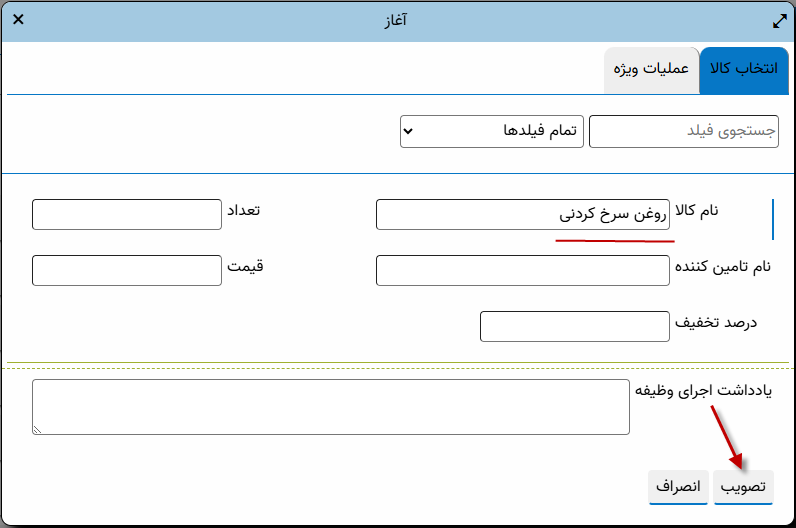The width and height of the screenshot is (796, 528).
Task: Select the نام تامین کننده input field
Action: click(x=522, y=270)
